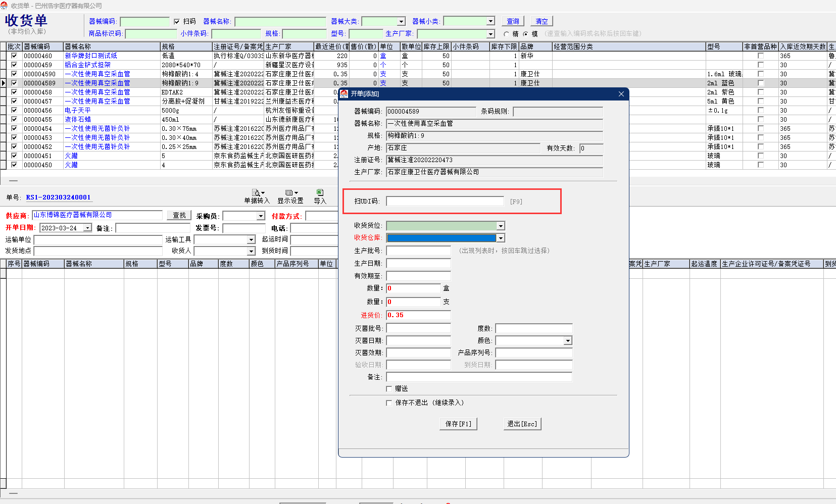
Task: Open the 开单日期 date picker dropdown
Action: (x=87, y=228)
